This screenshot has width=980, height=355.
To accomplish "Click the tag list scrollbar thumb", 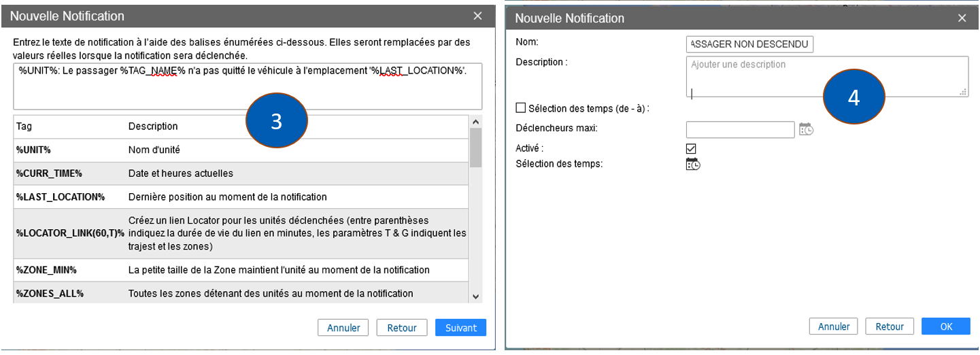I will (475, 147).
